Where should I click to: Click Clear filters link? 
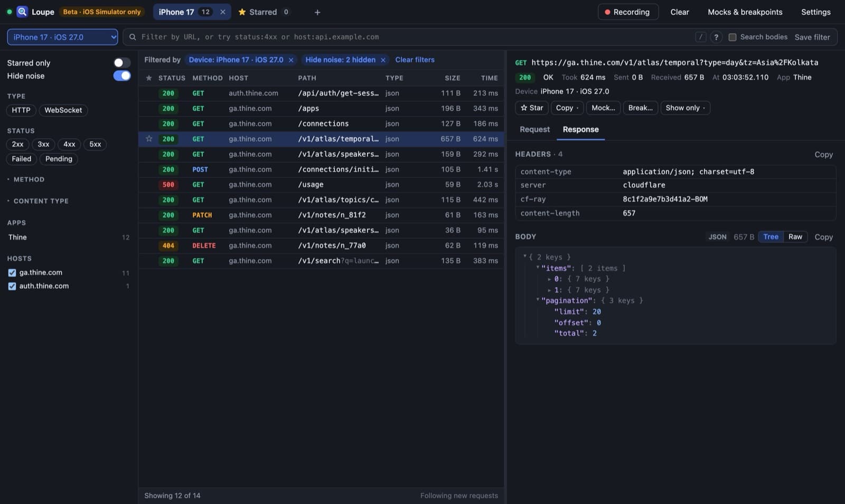point(415,60)
